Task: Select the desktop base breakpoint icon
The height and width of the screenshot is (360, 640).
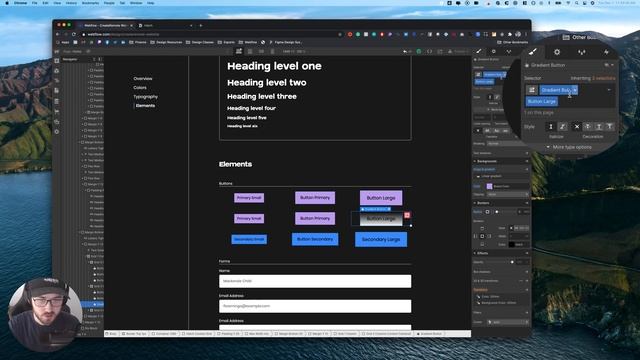Action: pos(239,51)
